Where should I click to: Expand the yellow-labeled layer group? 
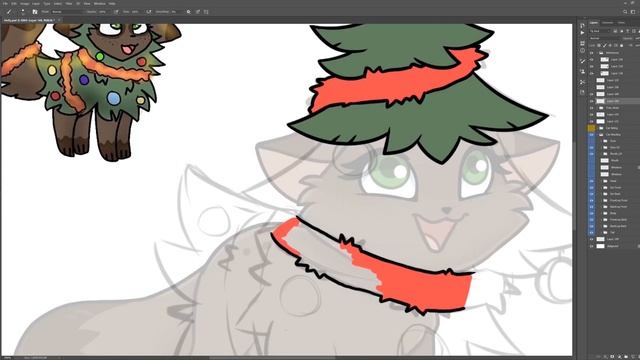coord(597,128)
